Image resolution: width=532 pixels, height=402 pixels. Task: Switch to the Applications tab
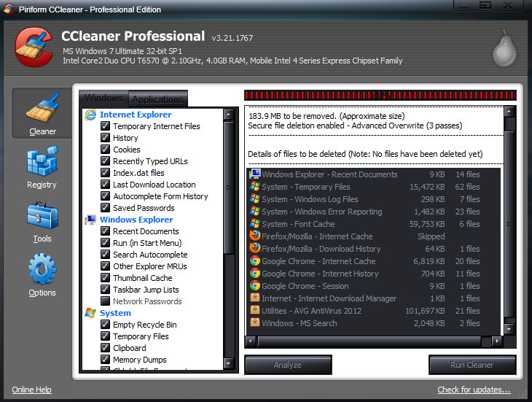157,99
